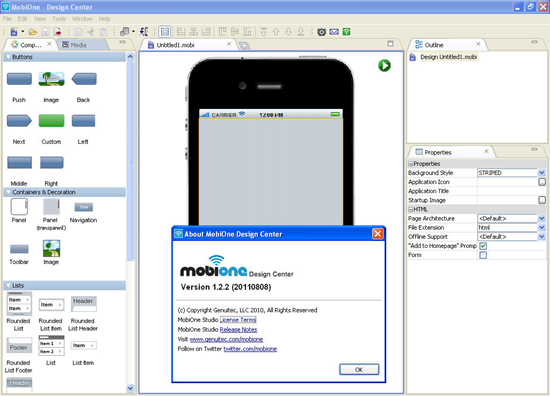Click the palette scrollbar up arrow
Screen dimensions: 550x396
tap(130, 56)
